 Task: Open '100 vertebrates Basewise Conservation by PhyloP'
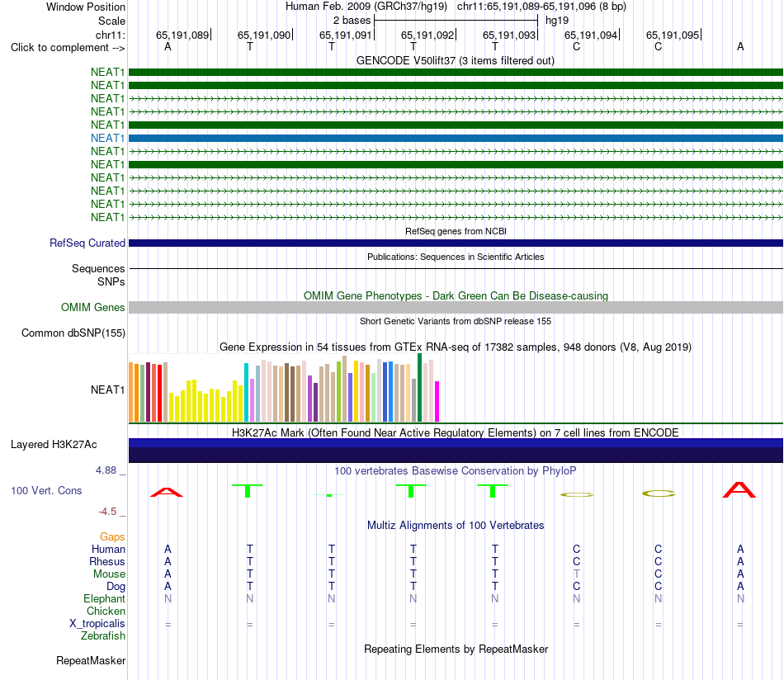(x=456, y=470)
